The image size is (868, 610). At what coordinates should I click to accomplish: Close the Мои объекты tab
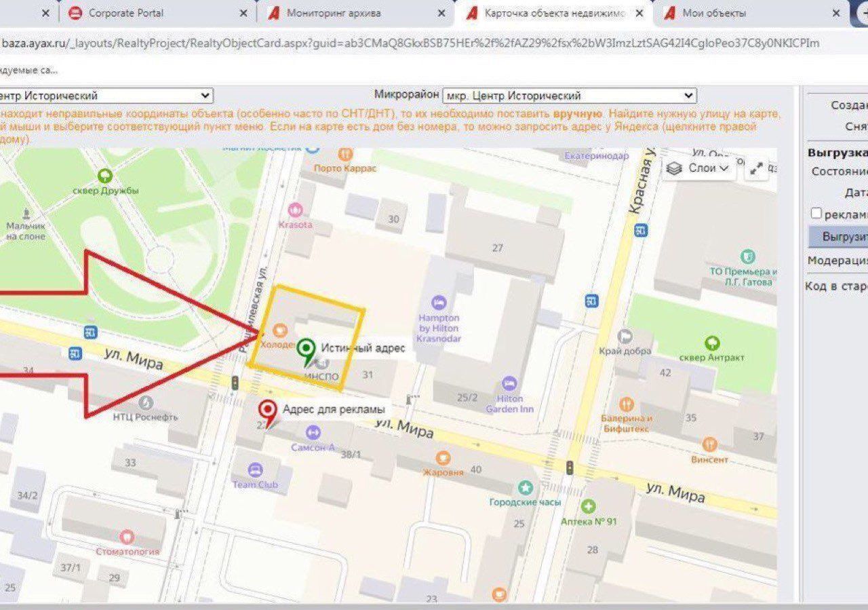pyautogui.click(x=837, y=13)
